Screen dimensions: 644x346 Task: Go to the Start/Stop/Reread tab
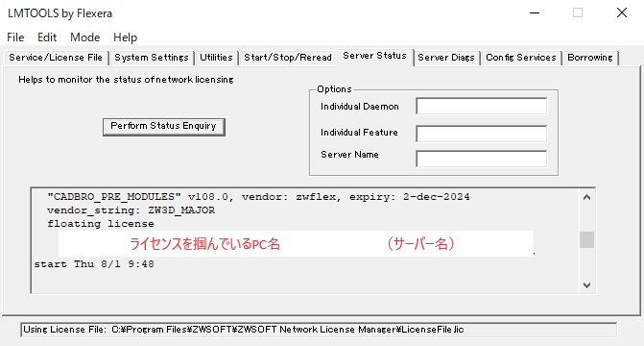[288, 58]
